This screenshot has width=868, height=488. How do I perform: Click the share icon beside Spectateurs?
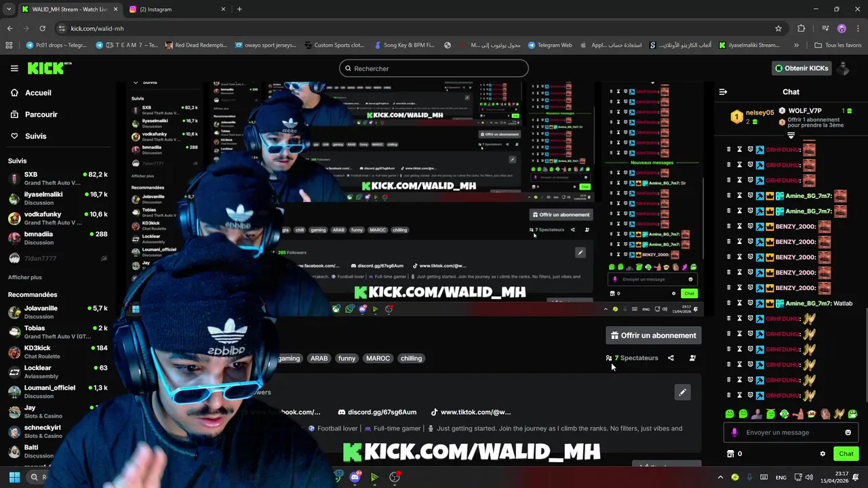click(x=671, y=358)
